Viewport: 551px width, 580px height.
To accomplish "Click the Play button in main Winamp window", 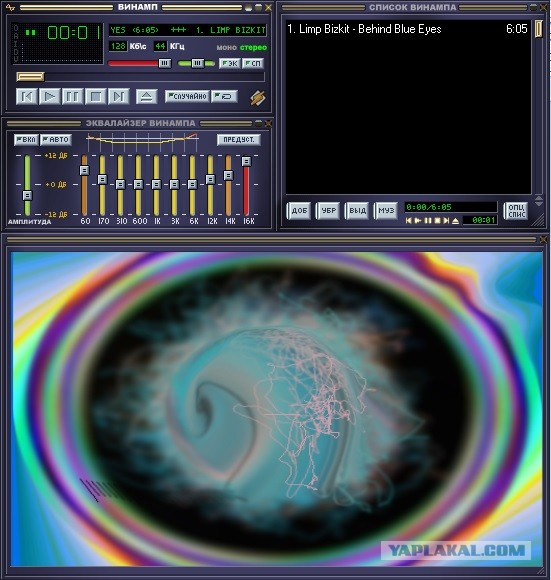I will click(50, 97).
